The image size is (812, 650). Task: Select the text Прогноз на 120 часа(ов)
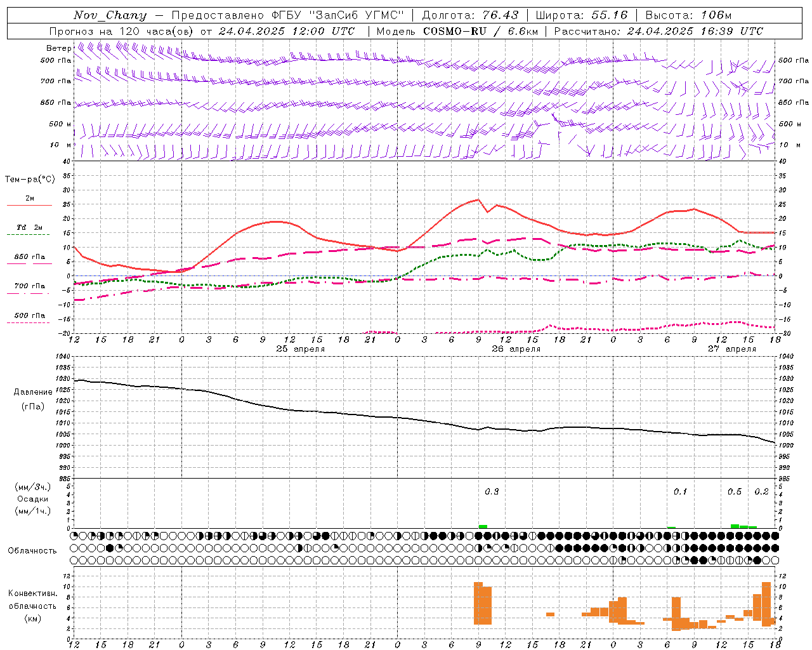click(x=122, y=31)
